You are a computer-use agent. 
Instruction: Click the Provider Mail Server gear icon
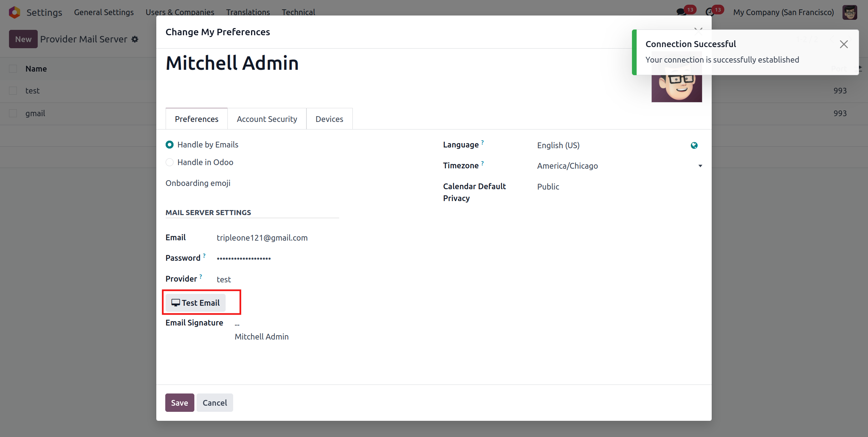click(135, 39)
